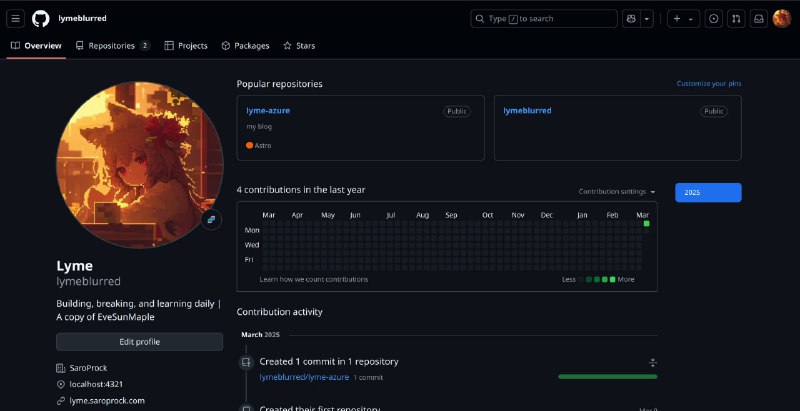
Task: Click the status badge on profile picture
Action: coord(211,219)
